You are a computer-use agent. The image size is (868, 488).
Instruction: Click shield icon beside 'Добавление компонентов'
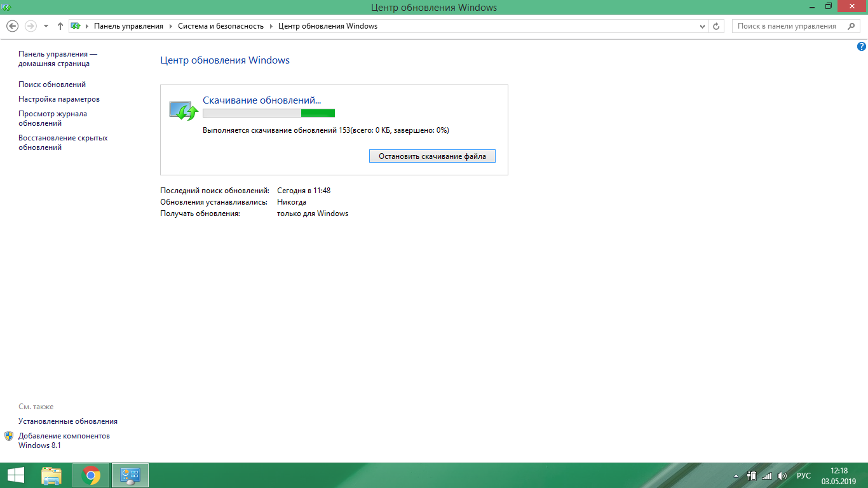pos(9,436)
